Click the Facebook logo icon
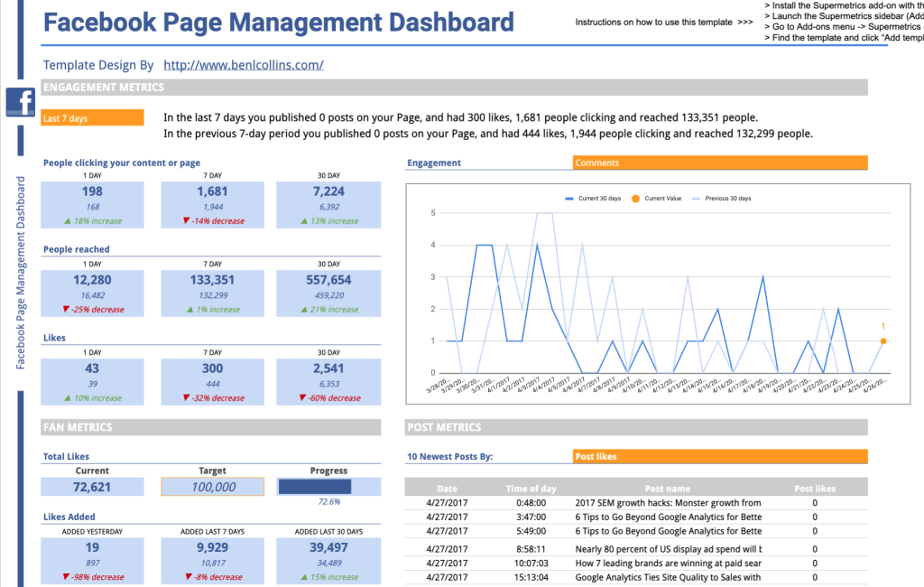 20,101
